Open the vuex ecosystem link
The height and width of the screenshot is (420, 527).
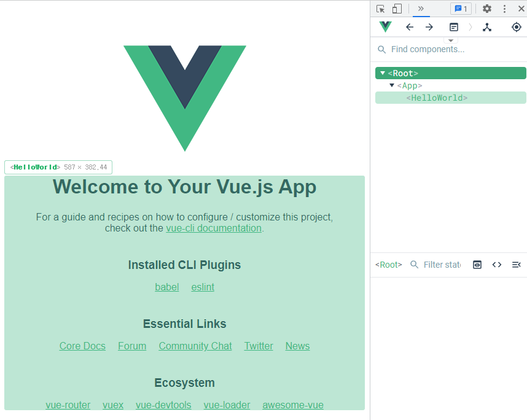113,405
